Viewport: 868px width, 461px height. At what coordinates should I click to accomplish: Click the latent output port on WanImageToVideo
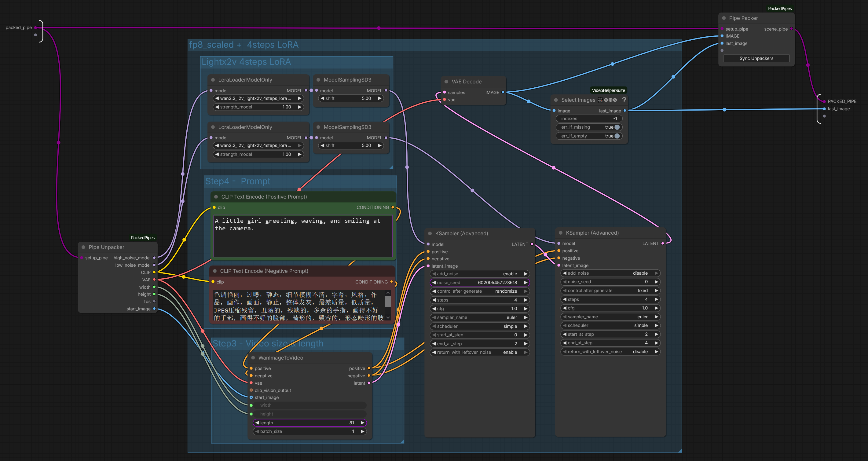(x=369, y=383)
